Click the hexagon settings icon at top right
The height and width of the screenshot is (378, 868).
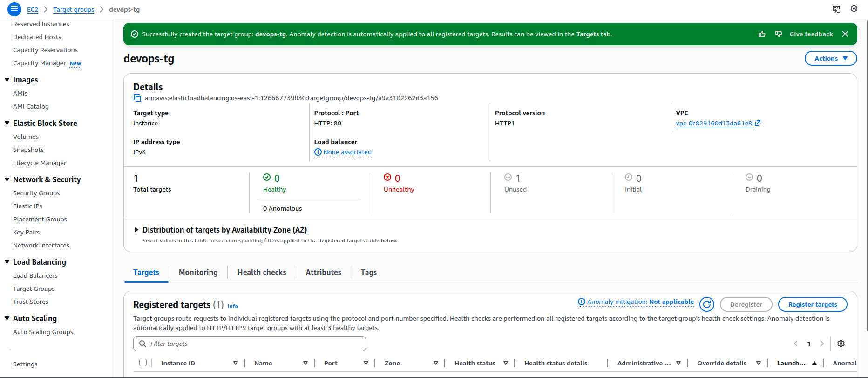tap(854, 8)
